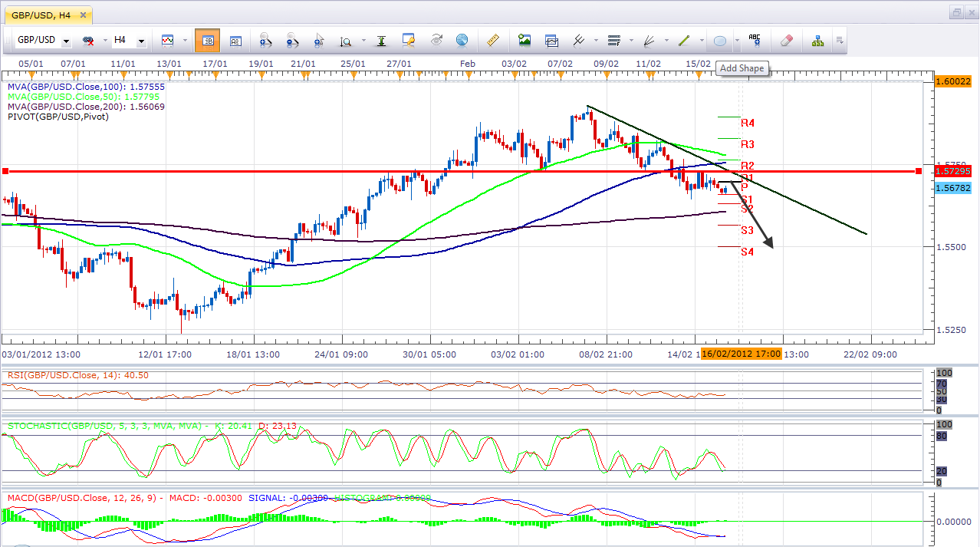Open the chart properties key icon
980x547 pixels.
pyautogui.click(x=408, y=40)
